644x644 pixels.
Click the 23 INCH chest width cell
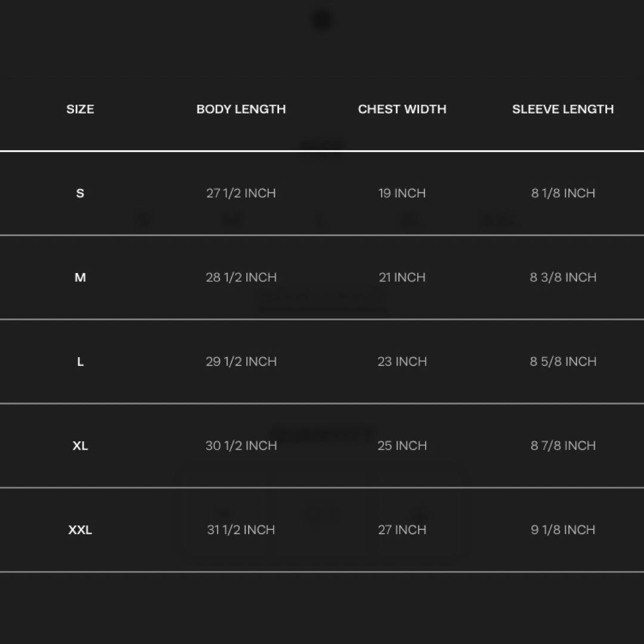(402, 361)
